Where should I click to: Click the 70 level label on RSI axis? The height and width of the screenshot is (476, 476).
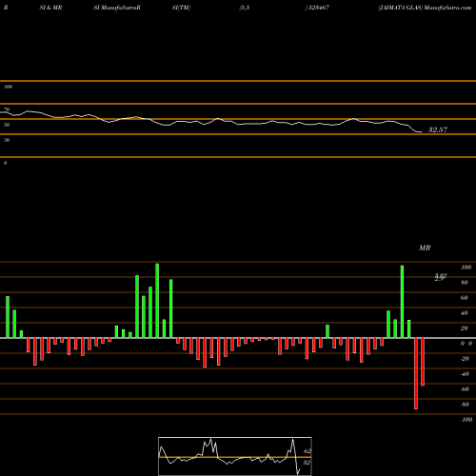(7, 109)
